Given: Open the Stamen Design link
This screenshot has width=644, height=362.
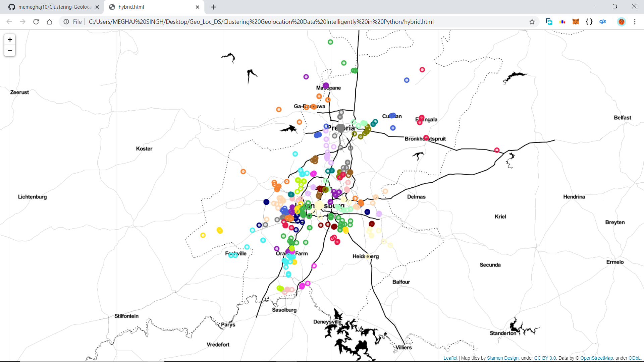Looking at the screenshot, I should (x=502, y=358).
